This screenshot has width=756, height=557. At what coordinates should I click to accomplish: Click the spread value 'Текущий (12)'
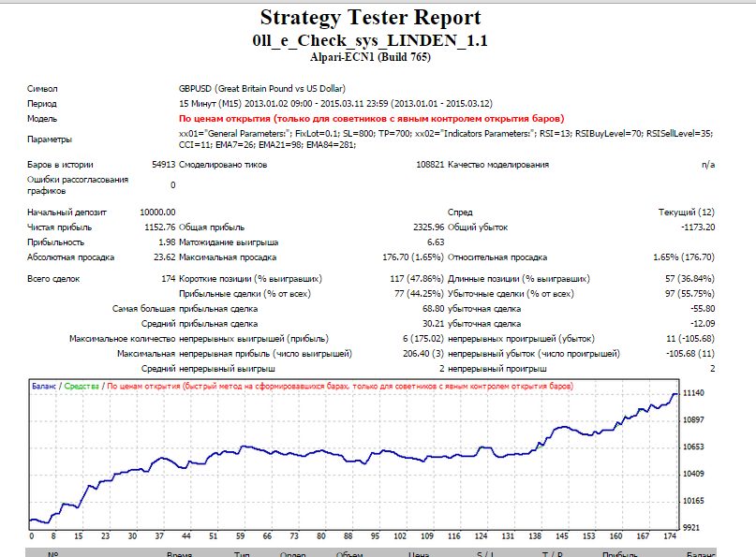[687, 212]
